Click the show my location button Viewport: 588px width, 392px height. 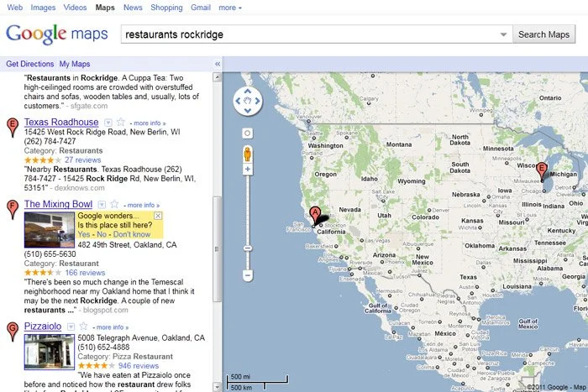247,133
